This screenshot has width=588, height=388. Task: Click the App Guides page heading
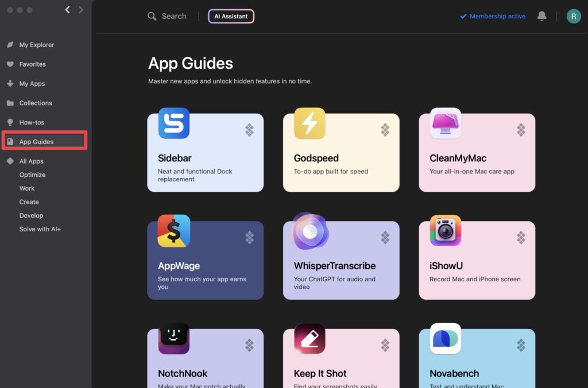tap(191, 63)
